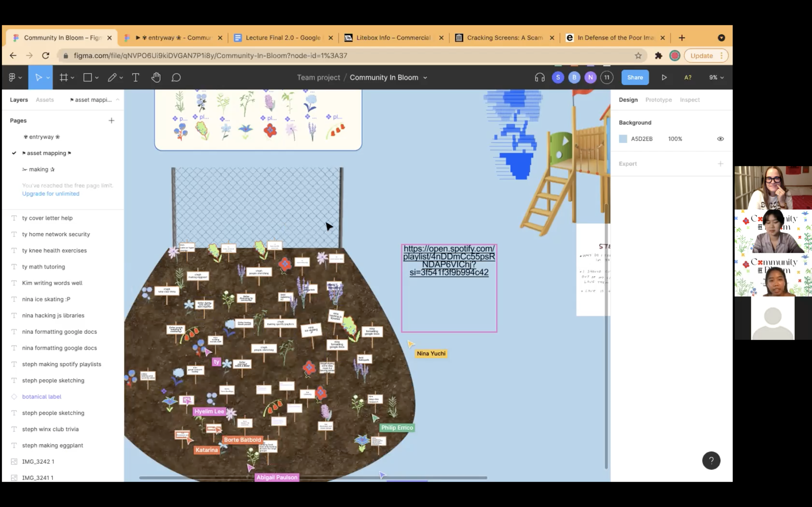Open the 9% zoom dropdown
Screen dimensions: 812x507
coord(716,77)
